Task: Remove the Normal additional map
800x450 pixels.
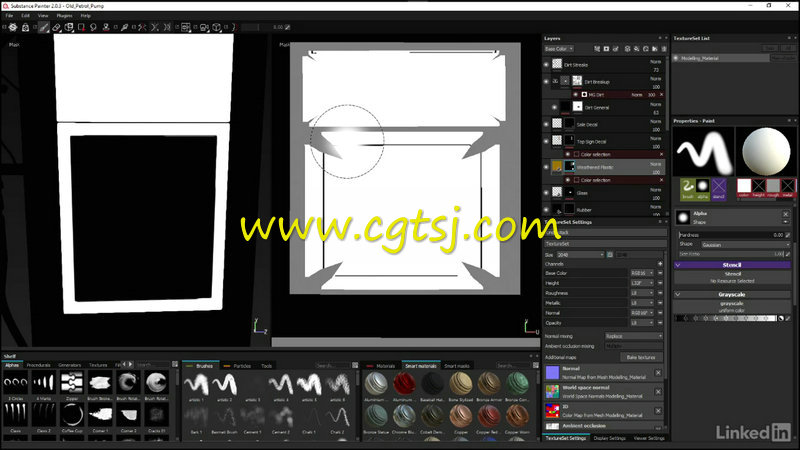Action: tap(658, 373)
